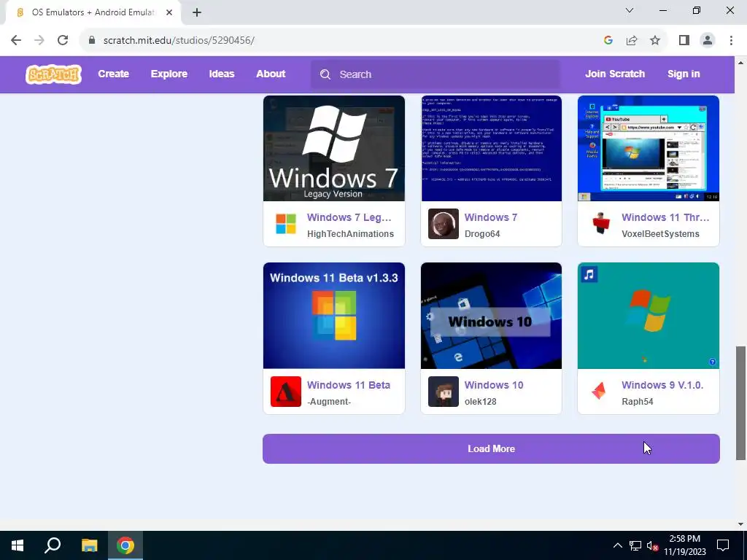Click olek128 user avatar
Viewport: 747px width, 560px height.
click(x=443, y=392)
